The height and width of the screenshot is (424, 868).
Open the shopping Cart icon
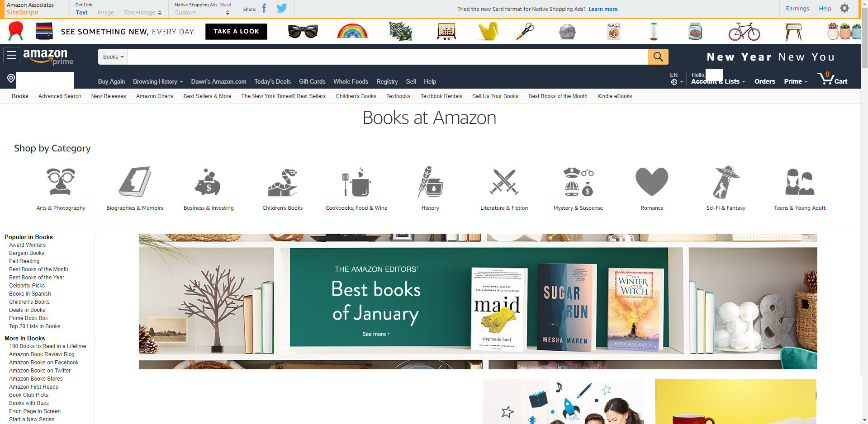coord(832,79)
